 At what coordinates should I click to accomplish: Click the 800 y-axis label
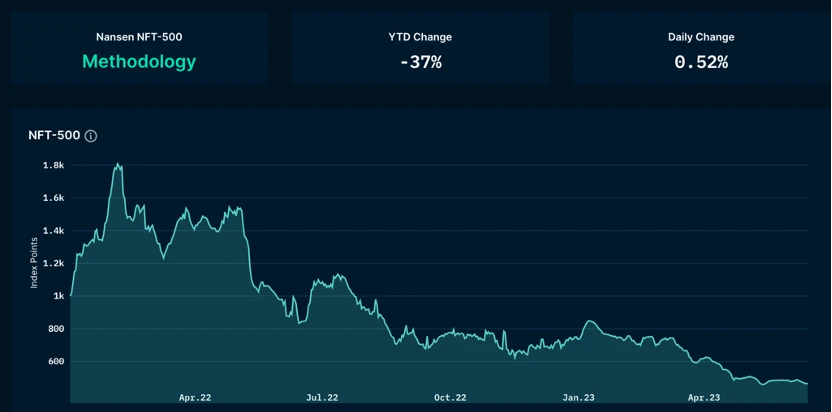click(56, 329)
